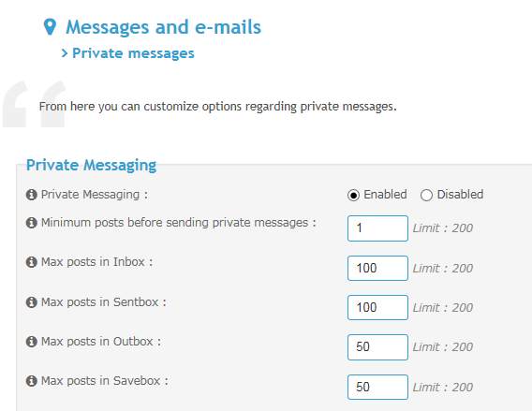532x411 pixels.
Task: Click info icon beside Private Messaging label
Action: pyautogui.click(x=31, y=195)
